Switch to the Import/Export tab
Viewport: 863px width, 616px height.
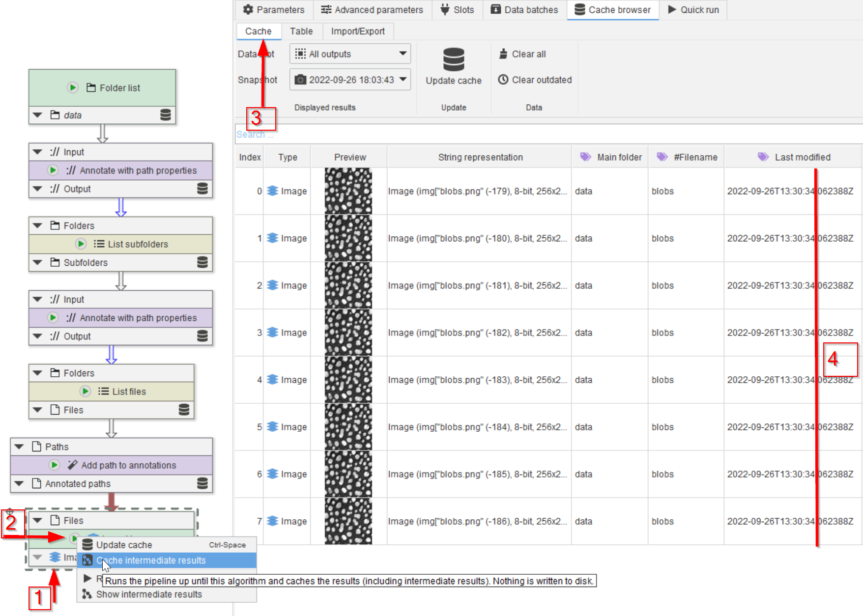click(357, 31)
